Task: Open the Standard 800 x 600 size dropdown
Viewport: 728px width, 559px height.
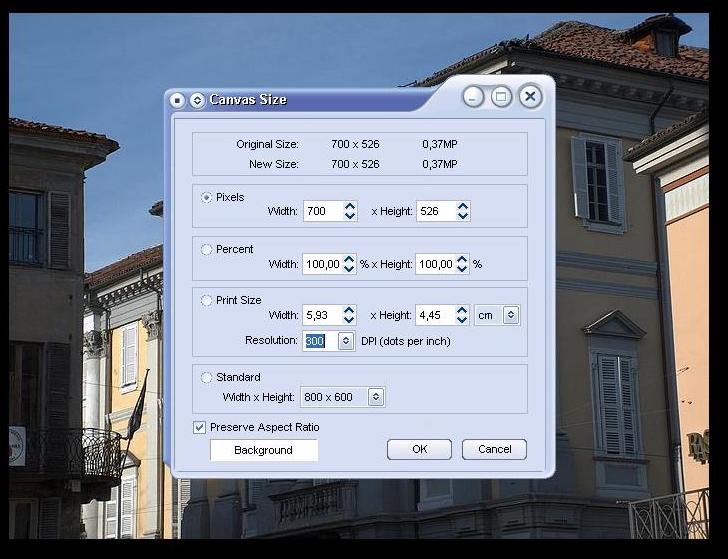Action: pos(375,397)
